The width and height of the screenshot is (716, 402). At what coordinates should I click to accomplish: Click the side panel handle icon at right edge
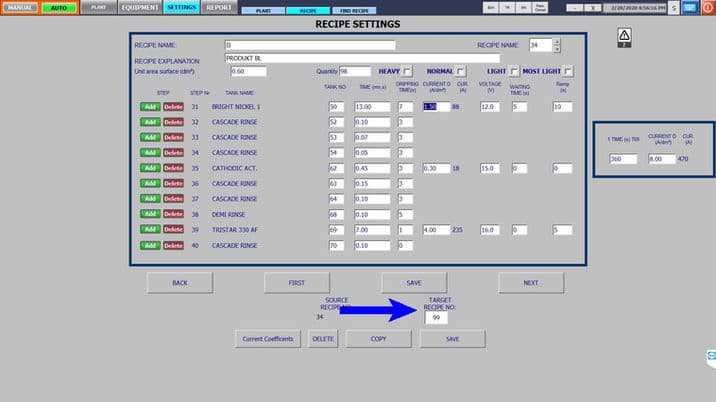(x=711, y=358)
